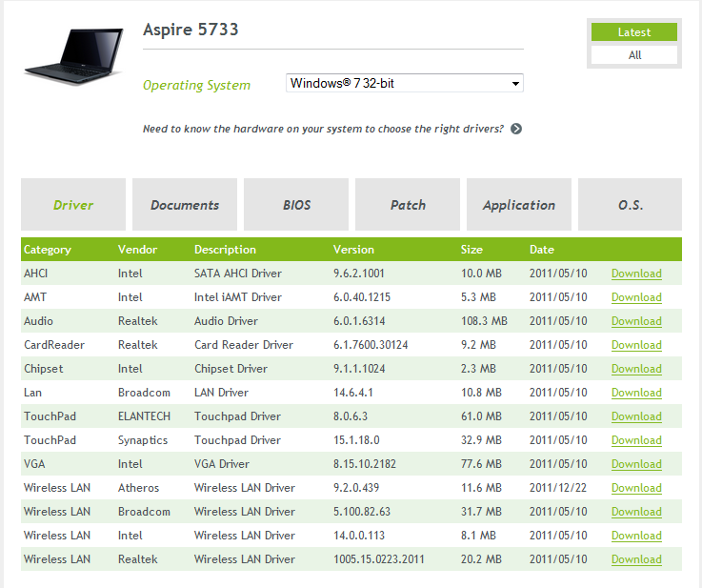Click version 14.6.4.1

(x=352, y=393)
